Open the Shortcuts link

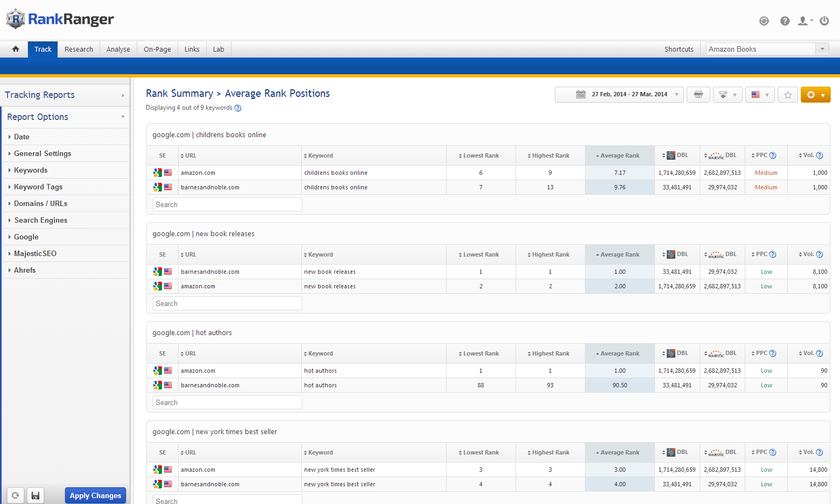679,49
